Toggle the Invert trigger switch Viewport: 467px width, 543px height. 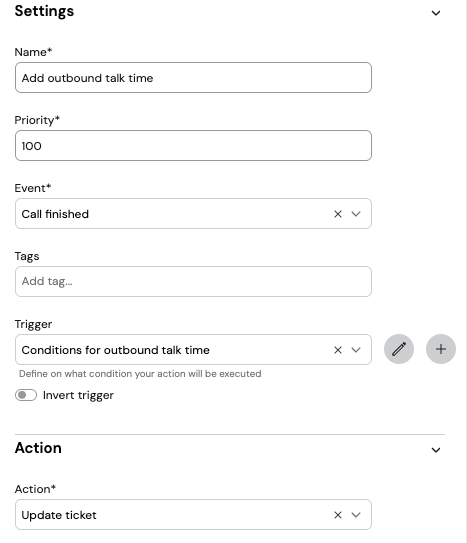[26, 395]
